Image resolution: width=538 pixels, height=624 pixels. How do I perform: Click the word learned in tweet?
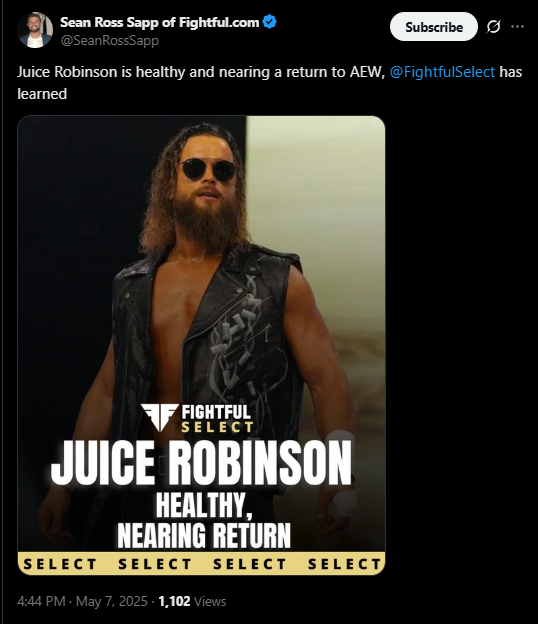42,94
